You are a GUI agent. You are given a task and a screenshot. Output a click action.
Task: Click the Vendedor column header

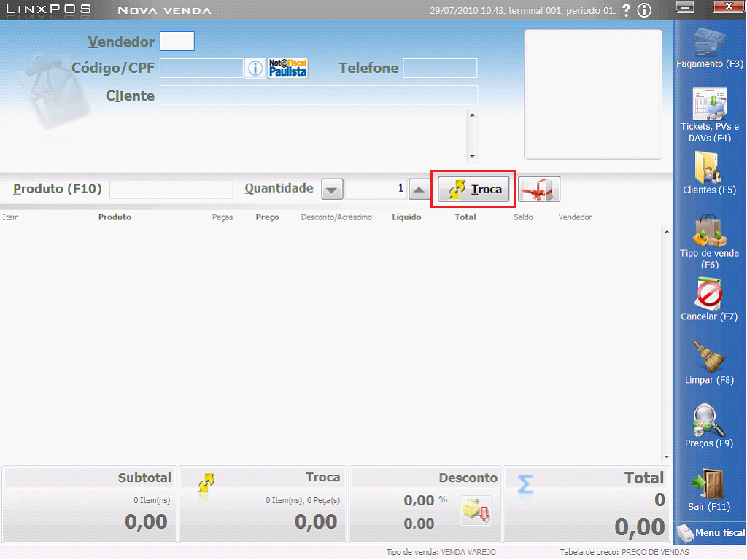point(575,217)
